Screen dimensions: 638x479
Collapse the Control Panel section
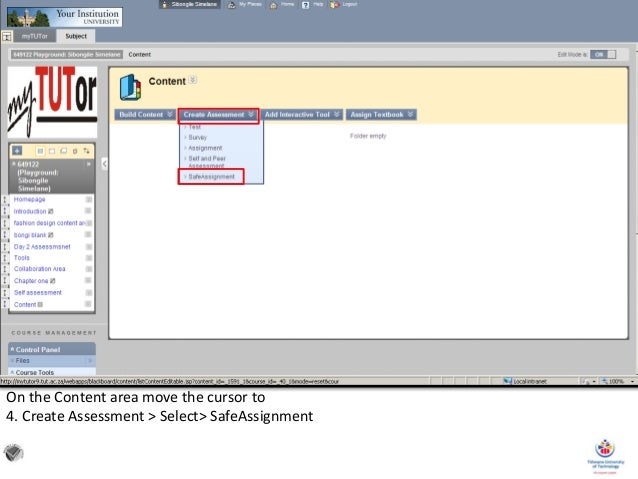12,349
